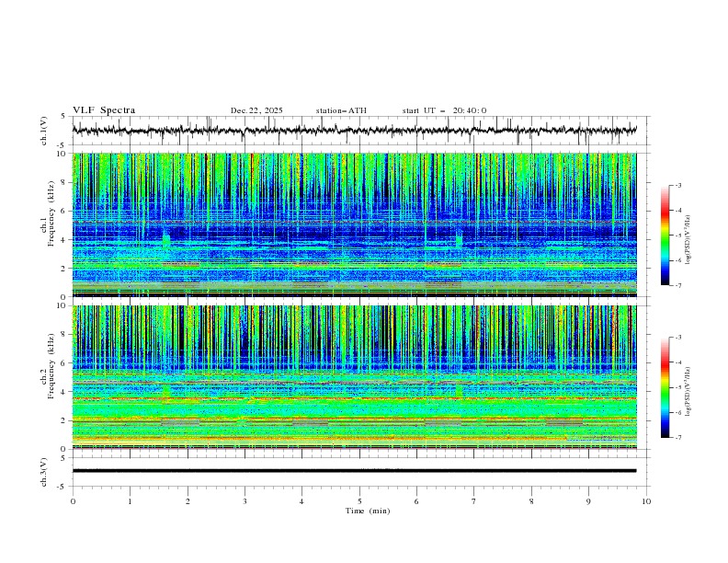The width and height of the screenshot is (728, 563).
Task: Click the -3 label on the upper color scale
Action: pyautogui.click(x=677, y=186)
